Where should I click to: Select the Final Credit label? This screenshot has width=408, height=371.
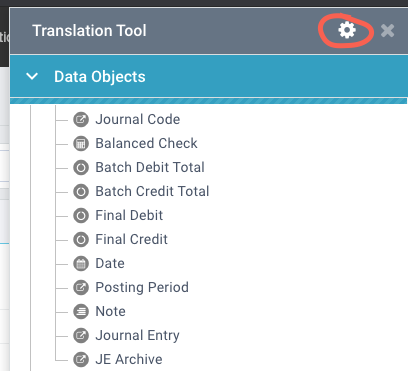131,239
